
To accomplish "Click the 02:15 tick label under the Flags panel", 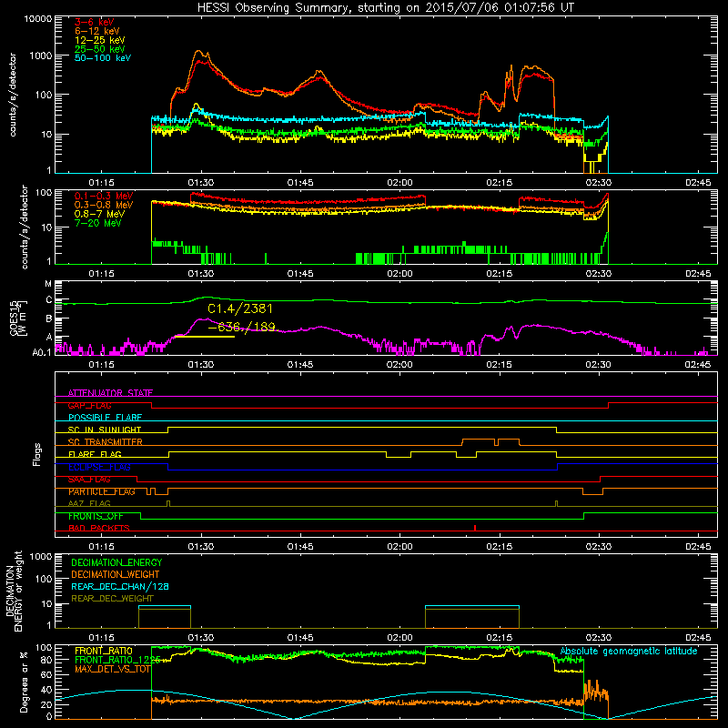I will coord(499,547).
